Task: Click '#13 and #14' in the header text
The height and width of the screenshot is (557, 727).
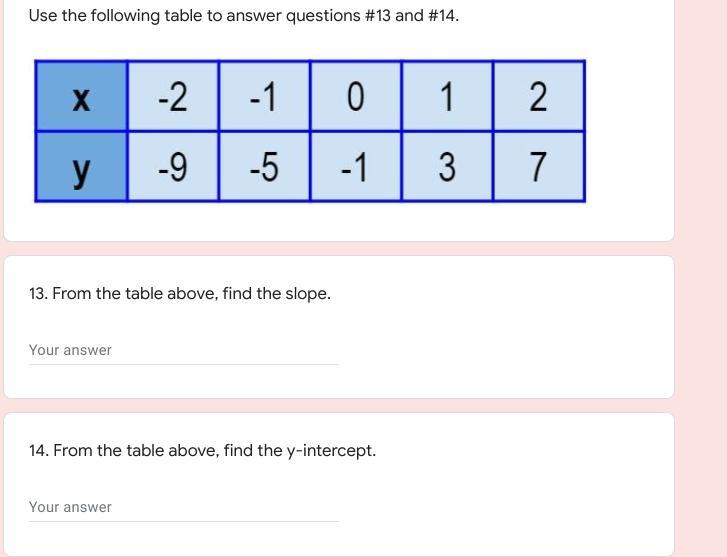Action: pyautogui.click(x=411, y=16)
